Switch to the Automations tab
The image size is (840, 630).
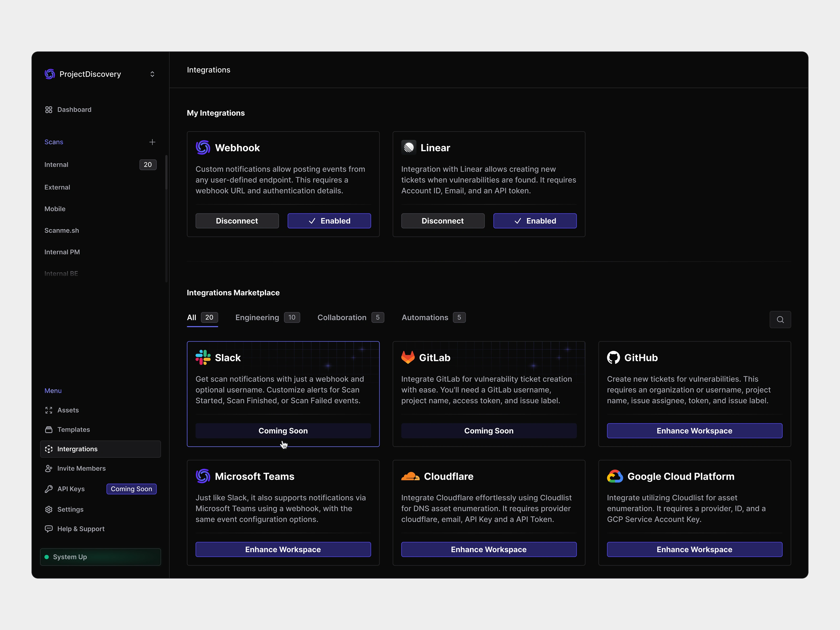coord(434,317)
